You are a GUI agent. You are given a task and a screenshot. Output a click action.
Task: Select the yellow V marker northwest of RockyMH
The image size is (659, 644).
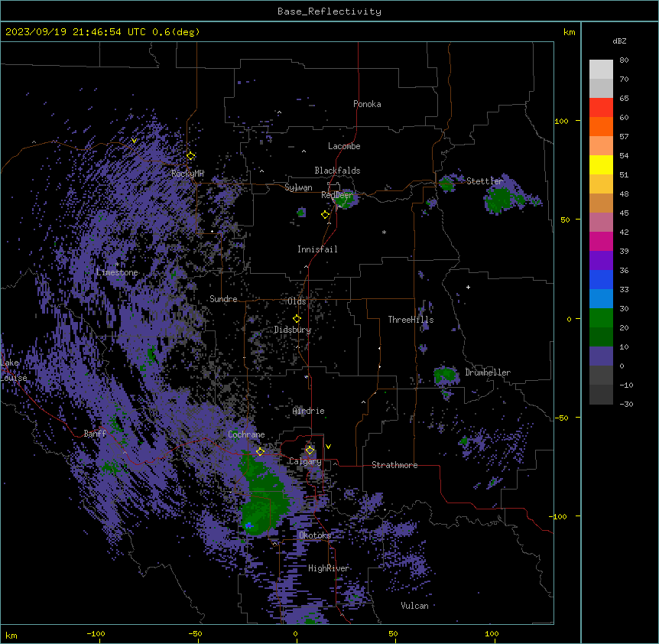(134, 141)
